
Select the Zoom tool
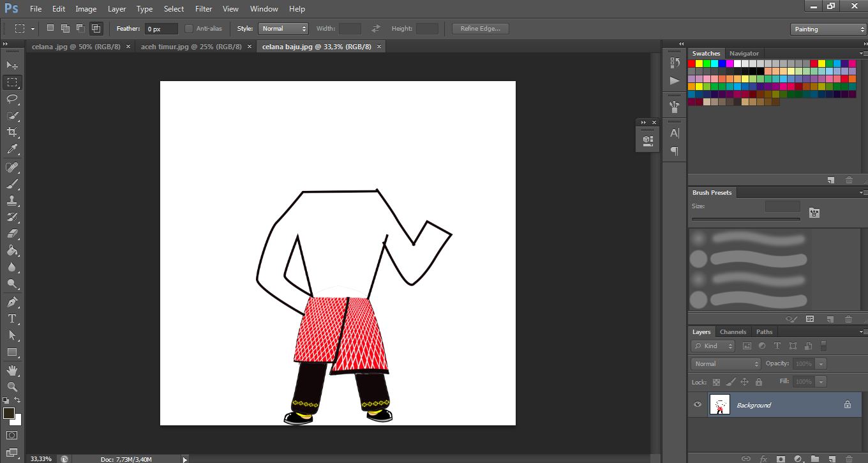pos(12,387)
